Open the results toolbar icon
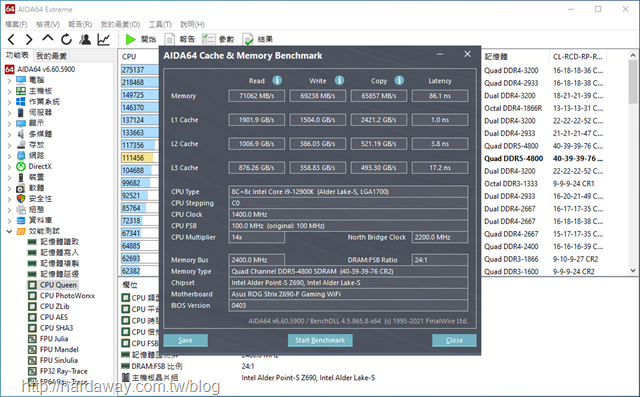The height and width of the screenshot is (397, 640). coord(247,39)
